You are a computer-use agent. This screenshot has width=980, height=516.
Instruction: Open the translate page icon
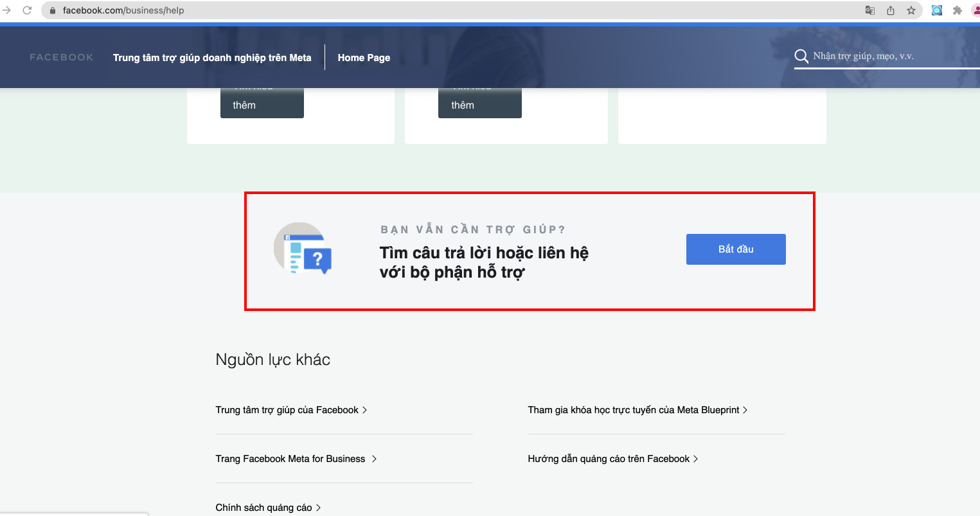point(870,10)
